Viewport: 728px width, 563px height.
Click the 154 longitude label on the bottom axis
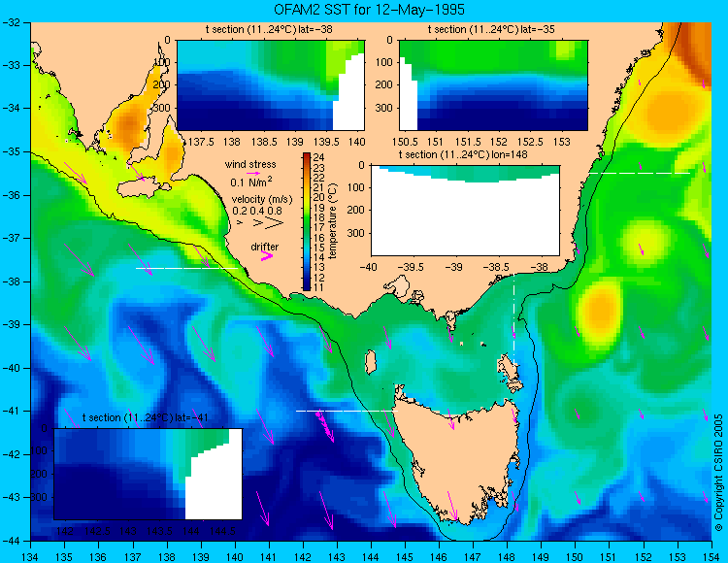(x=711, y=557)
